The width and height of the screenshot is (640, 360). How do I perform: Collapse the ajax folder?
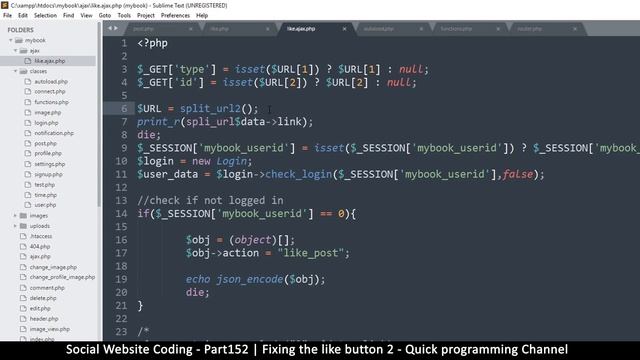point(16,51)
